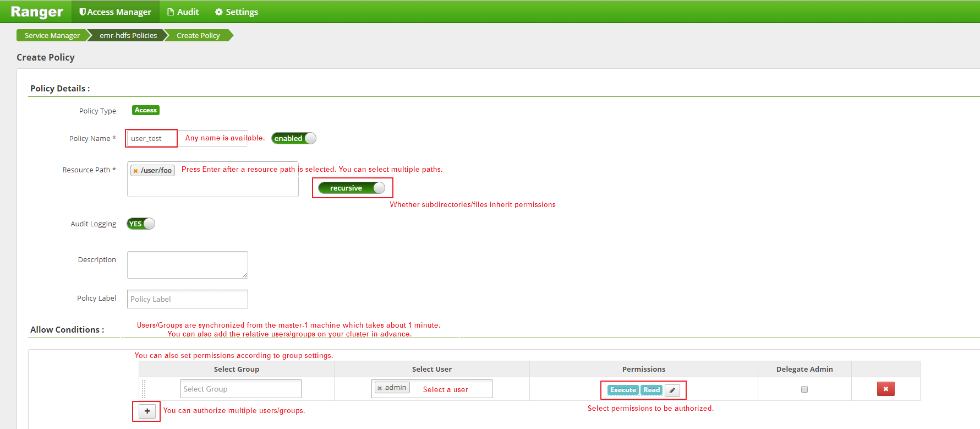Open the Settings menu
980x429 pixels.
[237, 12]
